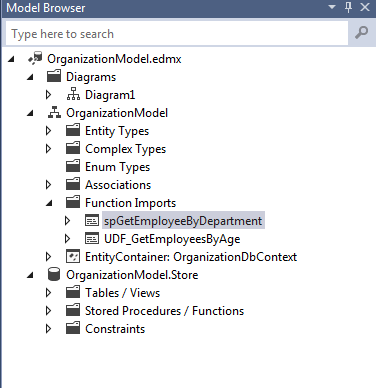Expand the Complex Types node
Viewport: 376px width, 388px height.
(x=49, y=149)
